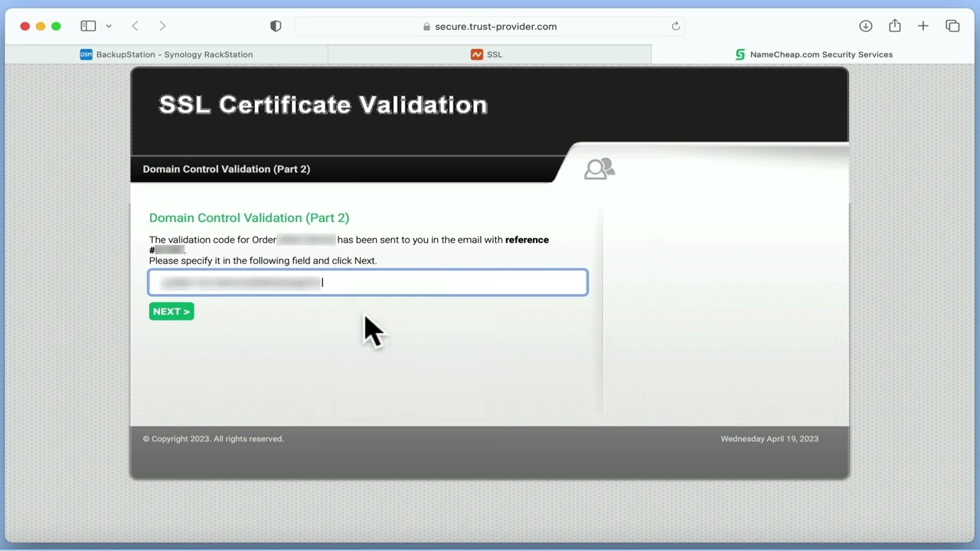
Task: Click the green NEXT button
Action: 171,311
